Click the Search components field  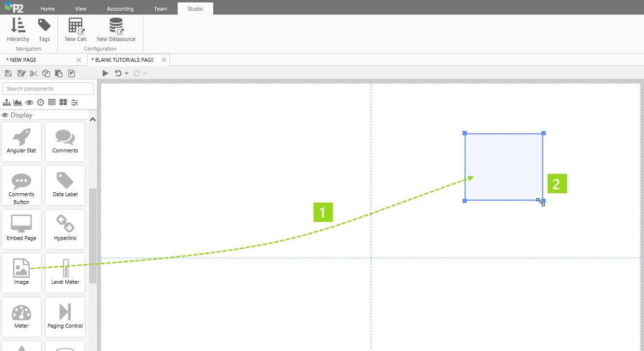tap(48, 89)
